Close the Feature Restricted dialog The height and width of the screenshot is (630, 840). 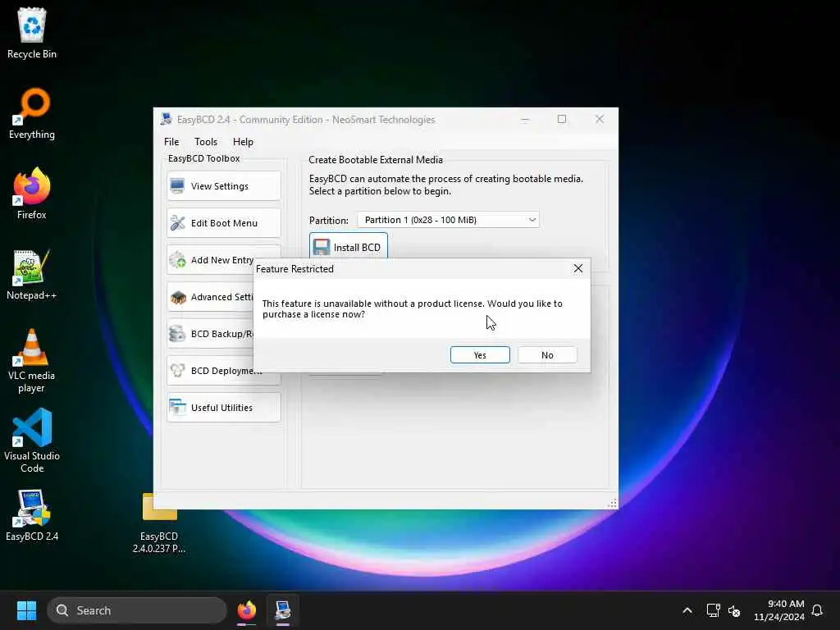pyautogui.click(x=578, y=268)
